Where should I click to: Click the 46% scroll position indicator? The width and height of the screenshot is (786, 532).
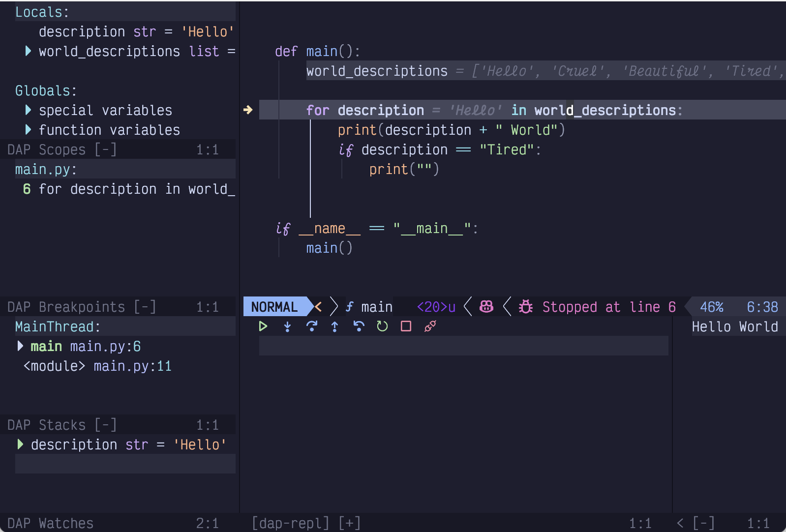coord(711,307)
